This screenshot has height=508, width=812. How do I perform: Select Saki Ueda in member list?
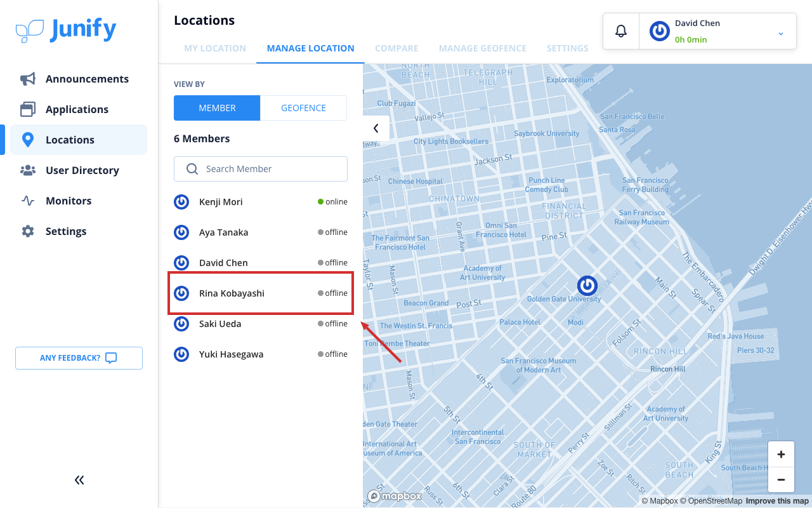[x=261, y=324]
